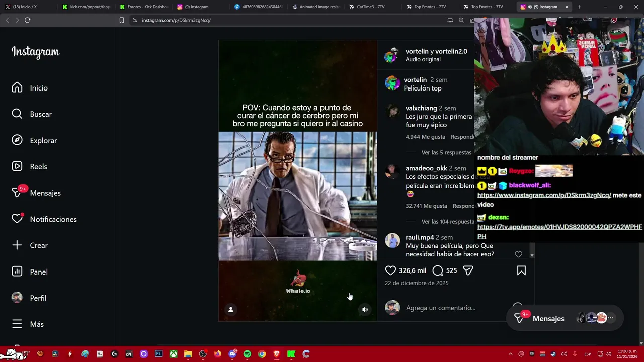Save post with bookmark icon
644x362 pixels.
click(521, 270)
